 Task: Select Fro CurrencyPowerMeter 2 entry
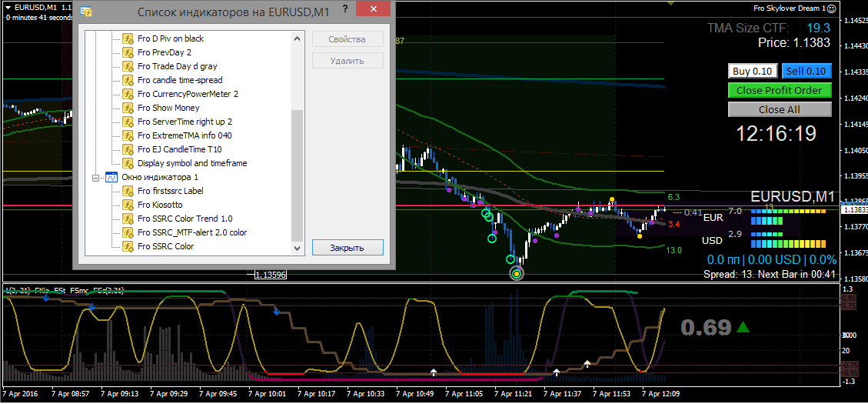(188, 94)
